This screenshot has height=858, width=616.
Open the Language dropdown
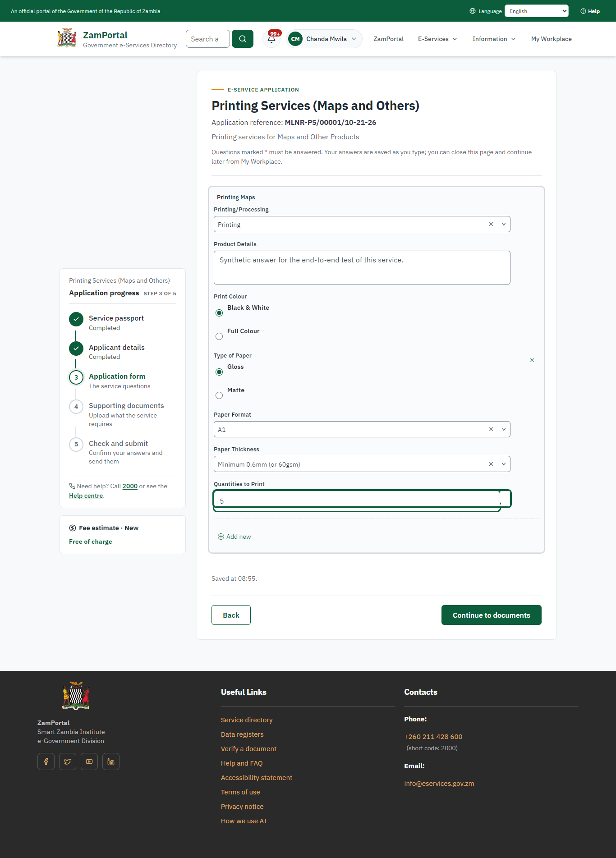coord(536,11)
